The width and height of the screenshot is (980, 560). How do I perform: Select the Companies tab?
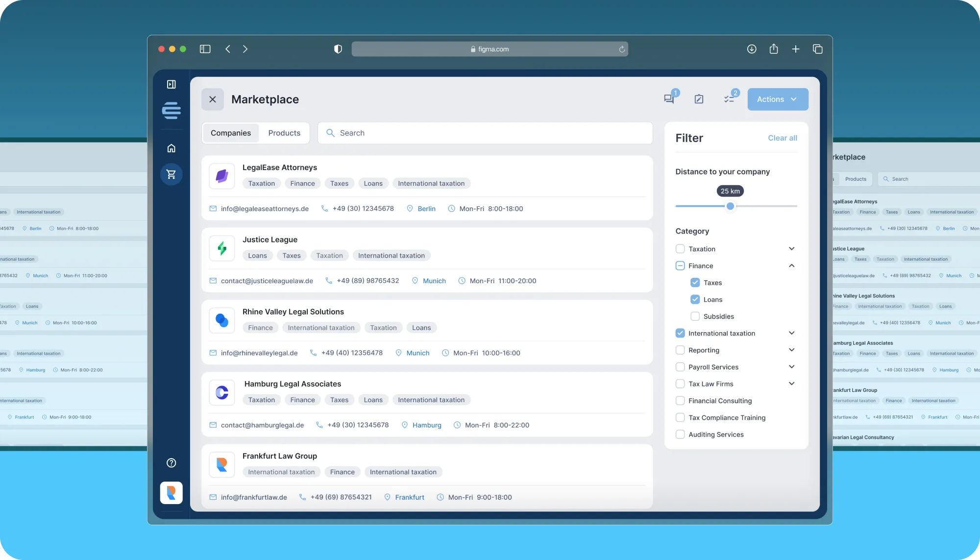pos(231,133)
